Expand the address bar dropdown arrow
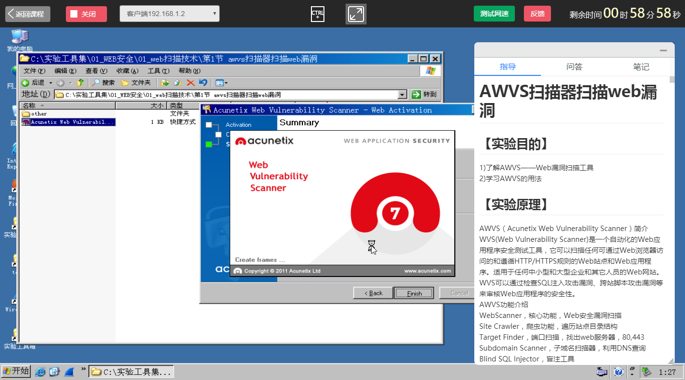This screenshot has height=380, width=685. [x=402, y=94]
